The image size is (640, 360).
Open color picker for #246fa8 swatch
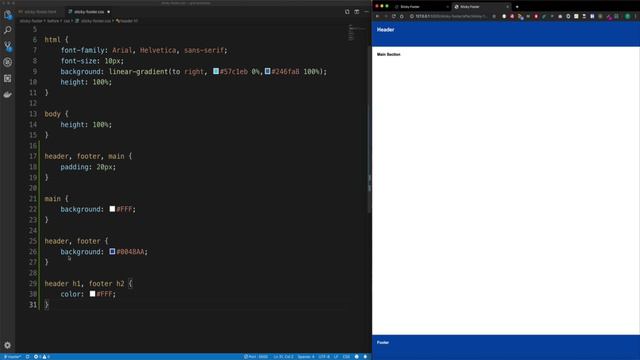coord(267,71)
